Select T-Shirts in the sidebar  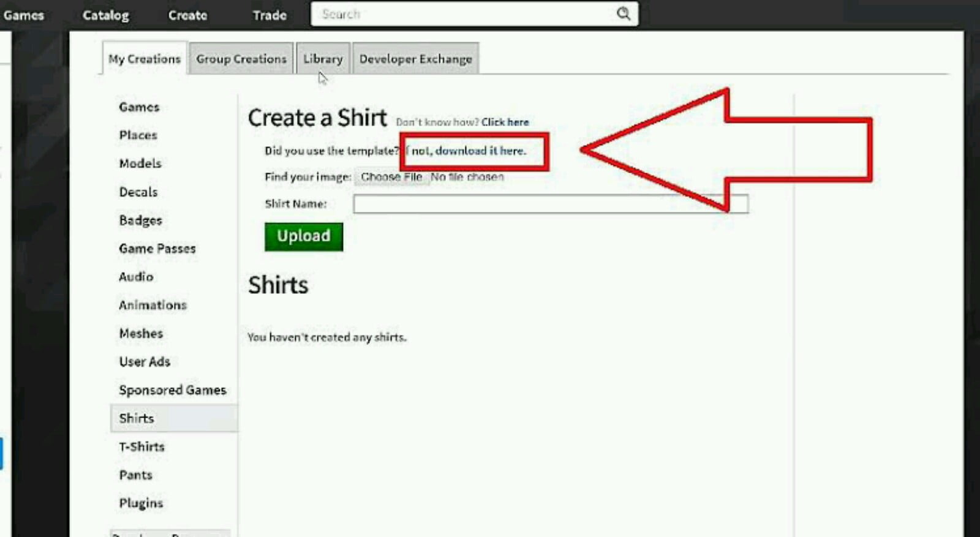click(141, 447)
